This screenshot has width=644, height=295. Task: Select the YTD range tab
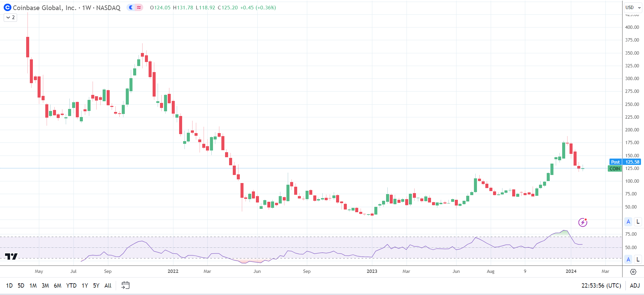[x=71, y=286]
